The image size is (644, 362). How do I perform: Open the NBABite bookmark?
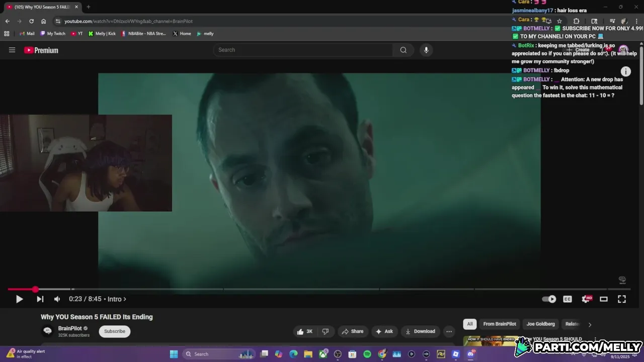(143, 34)
